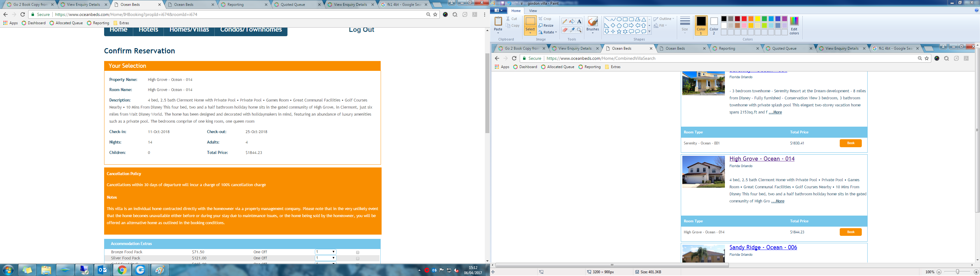The image size is (980, 276).
Task: Click Hotels in the Ocean Beds navigation
Action: pos(148,30)
